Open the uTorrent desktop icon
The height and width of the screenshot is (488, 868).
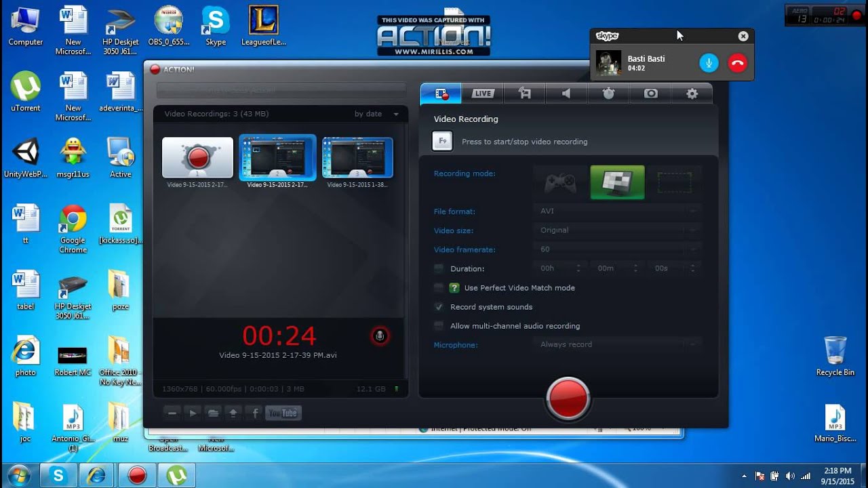coord(26,92)
